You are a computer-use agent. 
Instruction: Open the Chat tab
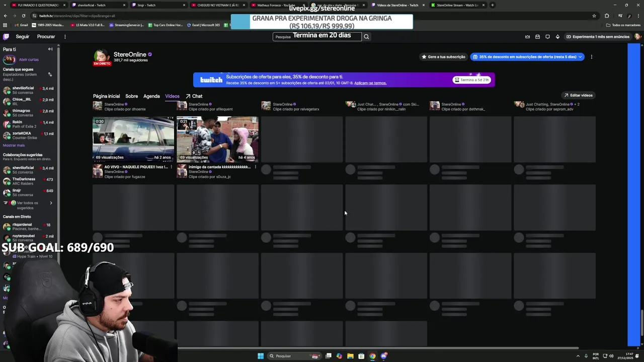tap(194, 96)
